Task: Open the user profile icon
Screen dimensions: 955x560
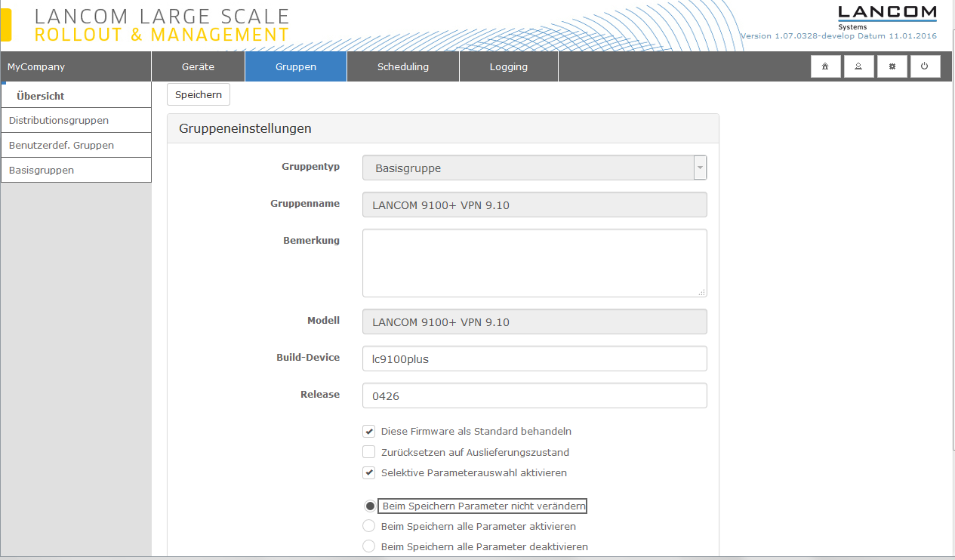Action: [x=858, y=66]
